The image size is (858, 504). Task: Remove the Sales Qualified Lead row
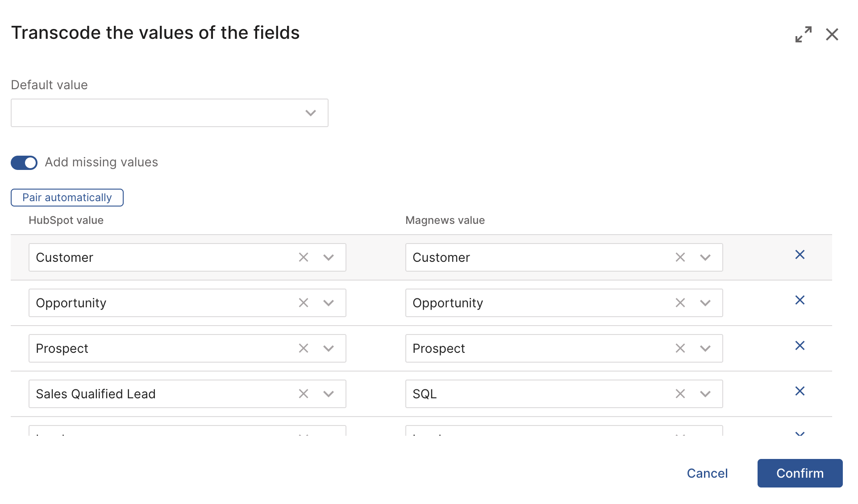[x=800, y=391]
